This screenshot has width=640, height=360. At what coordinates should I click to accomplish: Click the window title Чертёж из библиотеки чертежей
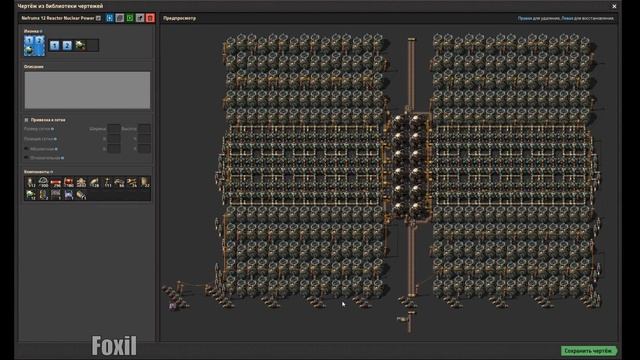[60, 6]
